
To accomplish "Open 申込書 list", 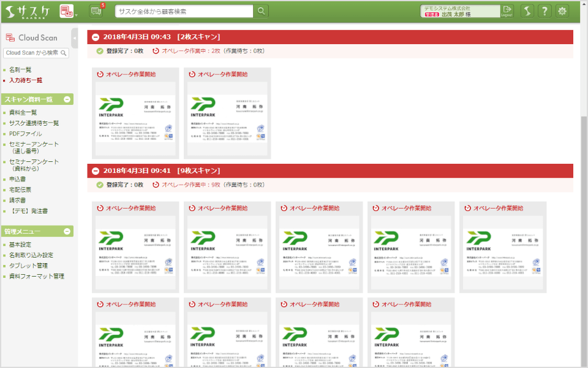I will tap(17, 179).
